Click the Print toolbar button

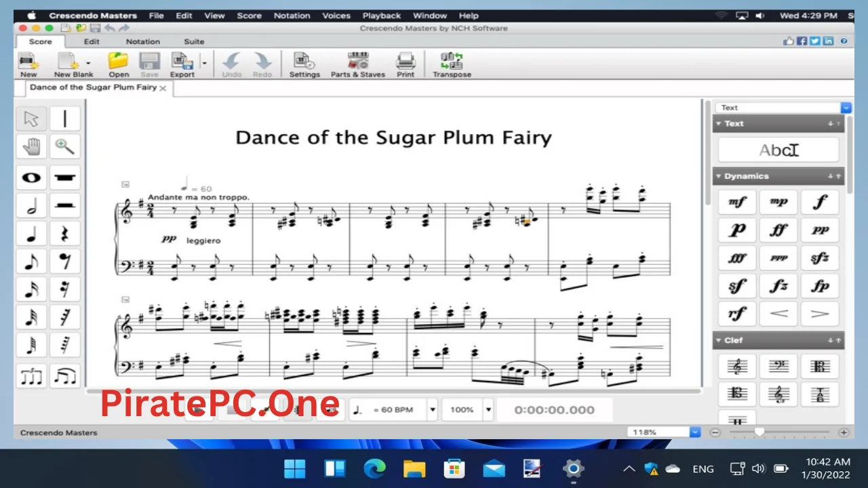coord(406,65)
